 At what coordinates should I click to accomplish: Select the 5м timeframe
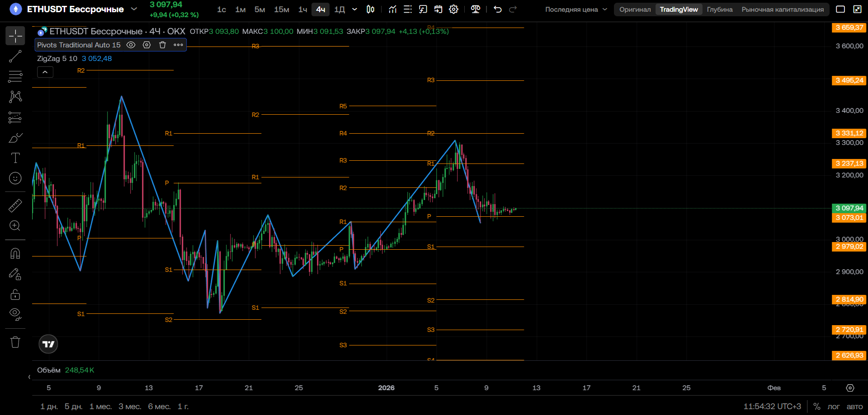[259, 9]
